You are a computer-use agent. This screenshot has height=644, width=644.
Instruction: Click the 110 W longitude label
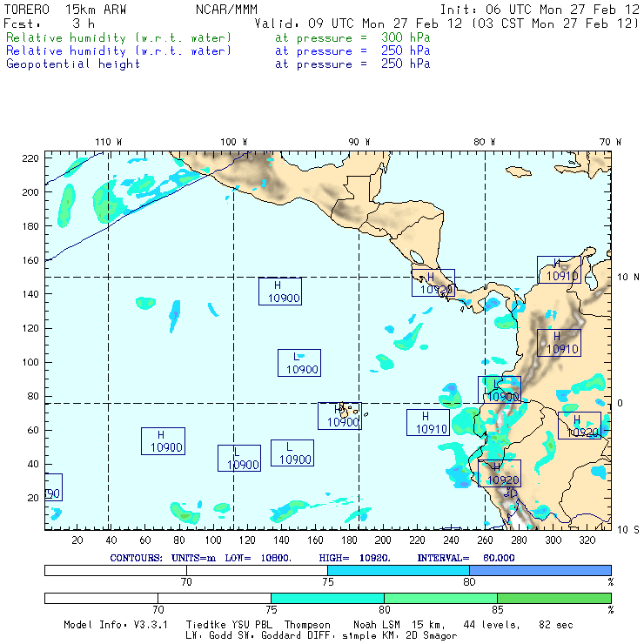click(x=108, y=142)
